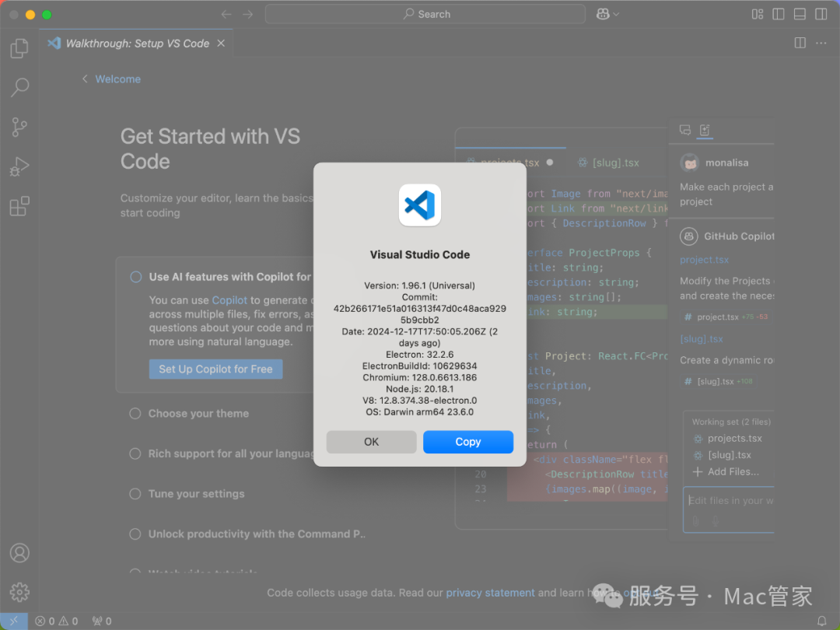Click the 'OS: Darwin arm64 23.6.0' line
Viewport: 840px width, 630px height.
pos(419,412)
